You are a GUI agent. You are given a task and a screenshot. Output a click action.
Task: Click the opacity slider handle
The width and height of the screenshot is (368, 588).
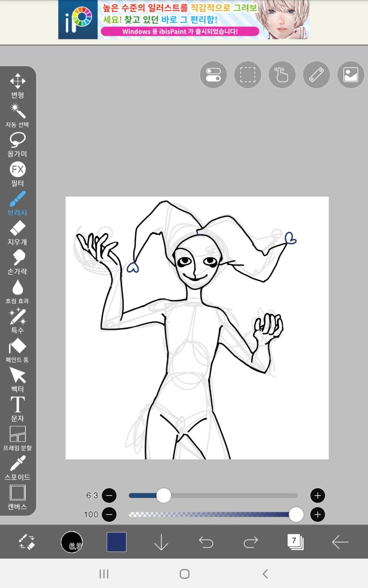[x=296, y=514]
